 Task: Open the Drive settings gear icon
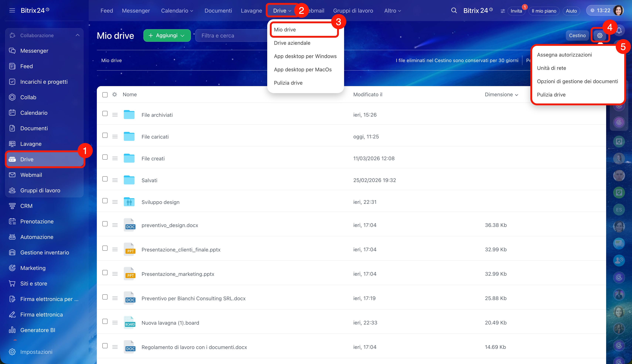[x=599, y=35]
